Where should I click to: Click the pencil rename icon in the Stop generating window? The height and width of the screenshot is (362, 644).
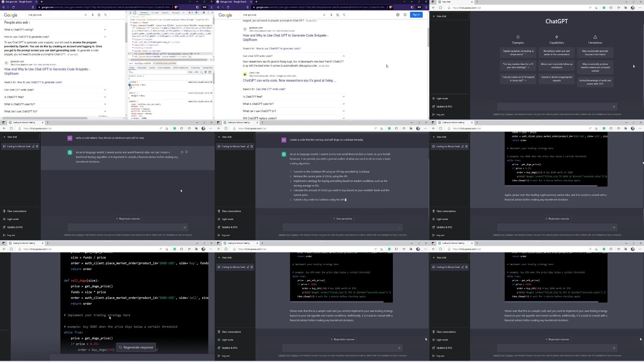248,146
